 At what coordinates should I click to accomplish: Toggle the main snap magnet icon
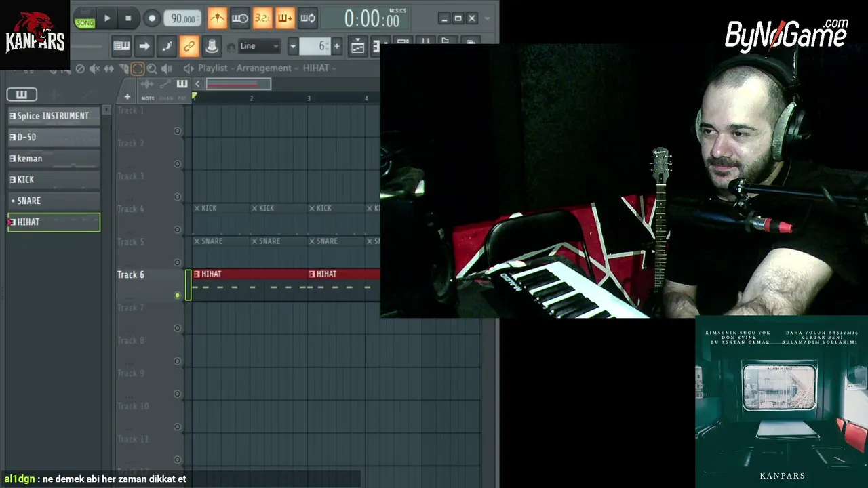231,47
